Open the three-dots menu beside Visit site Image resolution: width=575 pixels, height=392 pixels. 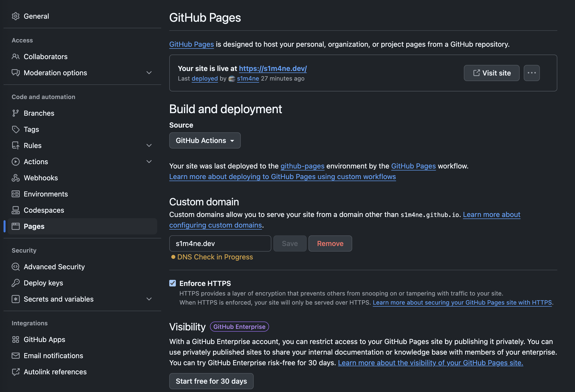[x=532, y=73]
